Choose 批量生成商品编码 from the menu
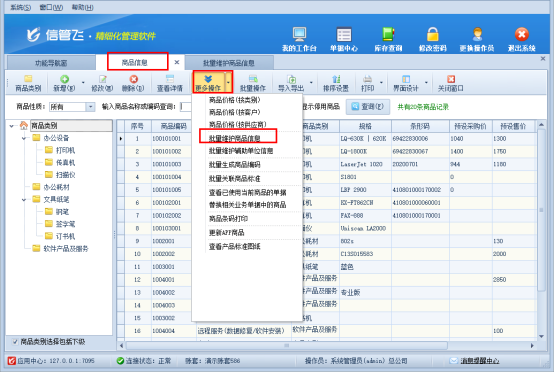Screen dimensions: 554x373 (235, 165)
